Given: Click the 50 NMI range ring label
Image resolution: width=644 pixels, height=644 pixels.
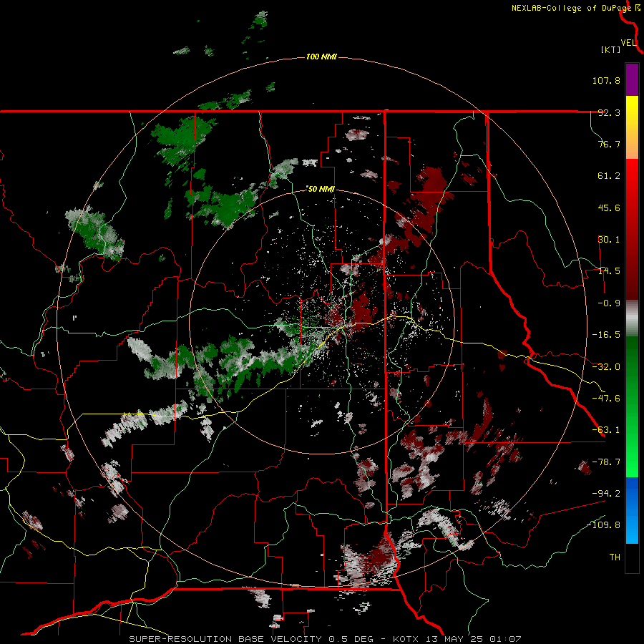Looking at the screenshot, I should pyautogui.click(x=321, y=189).
